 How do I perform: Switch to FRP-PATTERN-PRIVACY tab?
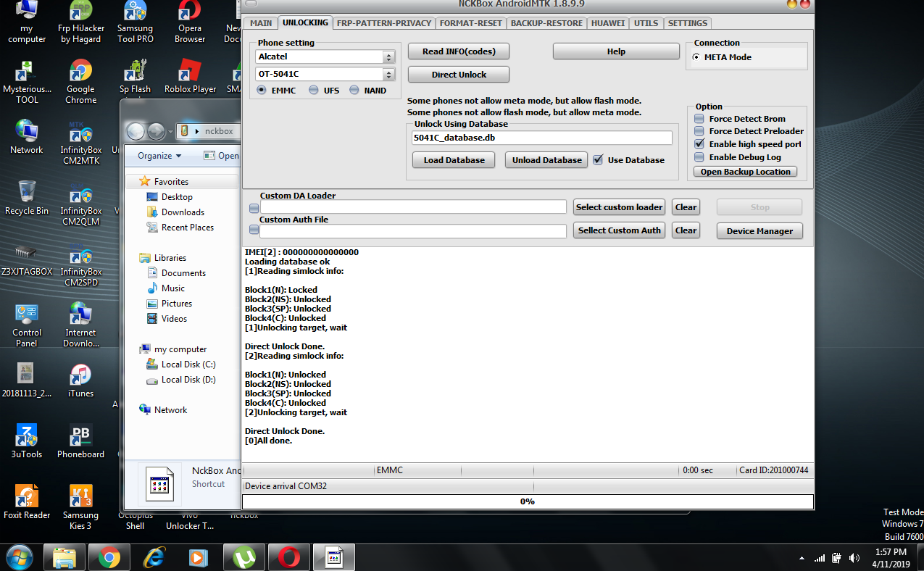click(x=384, y=23)
